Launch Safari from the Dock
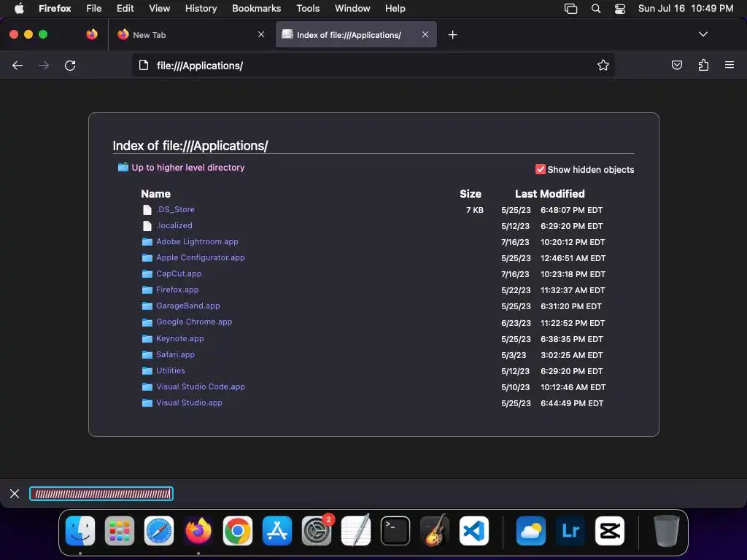This screenshot has height=560, width=747. tap(159, 531)
